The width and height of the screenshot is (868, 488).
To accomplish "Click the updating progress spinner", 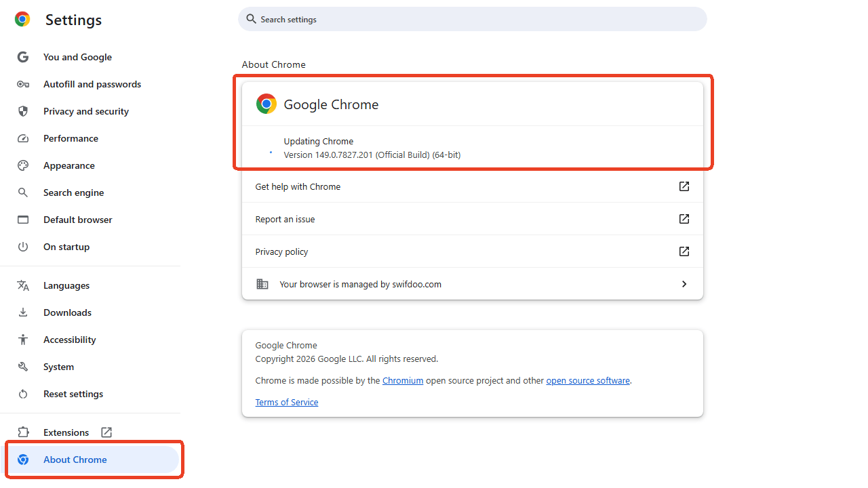I will [x=271, y=152].
